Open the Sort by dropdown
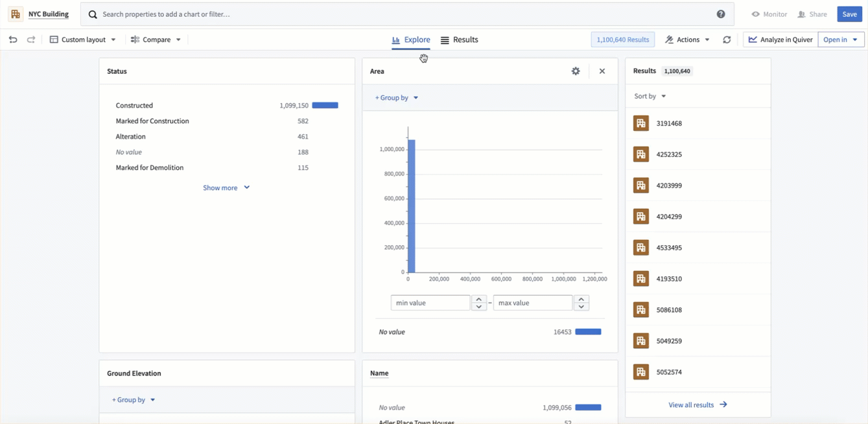The height and width of the screenshot is (424, 868). point(650,96)
